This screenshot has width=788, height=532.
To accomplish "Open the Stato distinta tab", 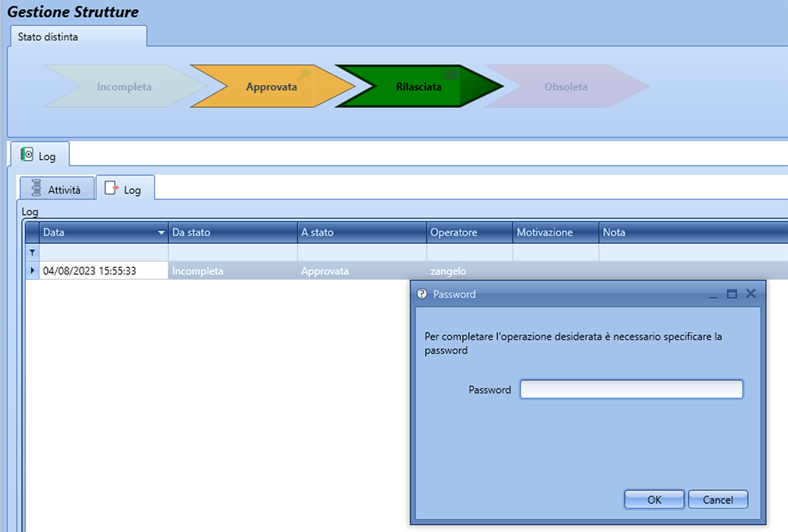I will (48, 37).
